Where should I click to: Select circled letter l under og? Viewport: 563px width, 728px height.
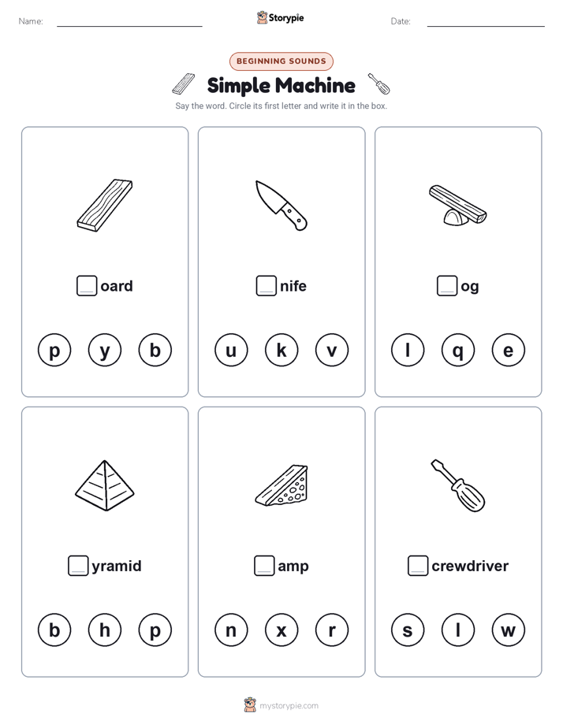point(408,350)
